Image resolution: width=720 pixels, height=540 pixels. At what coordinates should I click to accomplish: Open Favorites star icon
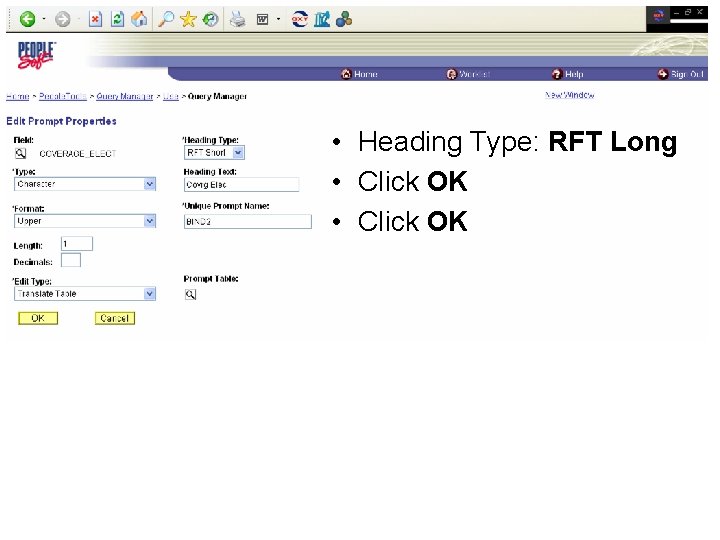coord(188,19)
